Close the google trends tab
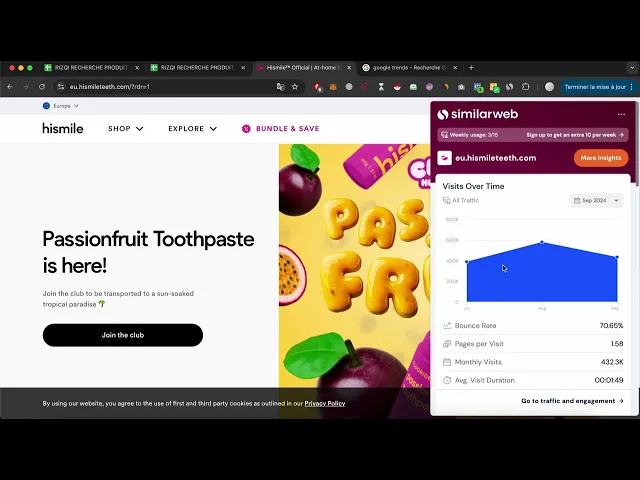Image resolution: width=640 pixels, height=480 pixels. tap(455, 68)
